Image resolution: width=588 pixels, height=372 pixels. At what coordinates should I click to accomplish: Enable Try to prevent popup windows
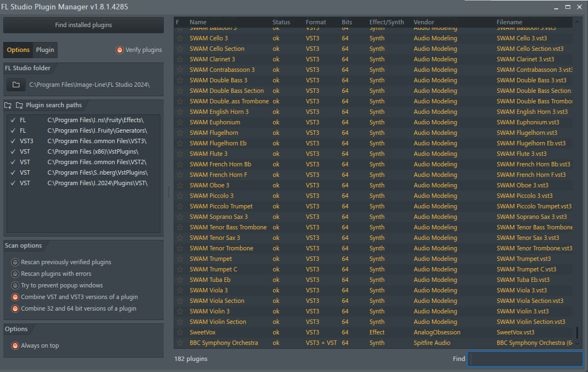click(x=15, y=285)
